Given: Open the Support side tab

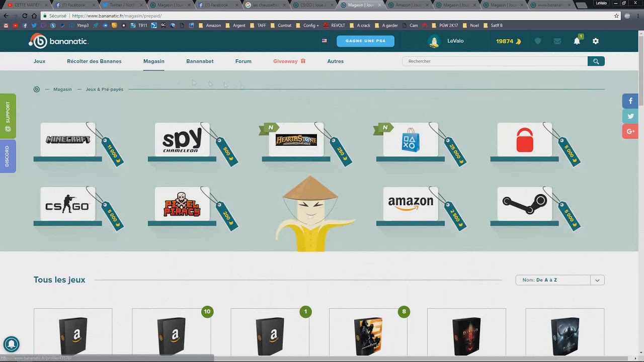Looking at the screenshot, I should (8, 116).
